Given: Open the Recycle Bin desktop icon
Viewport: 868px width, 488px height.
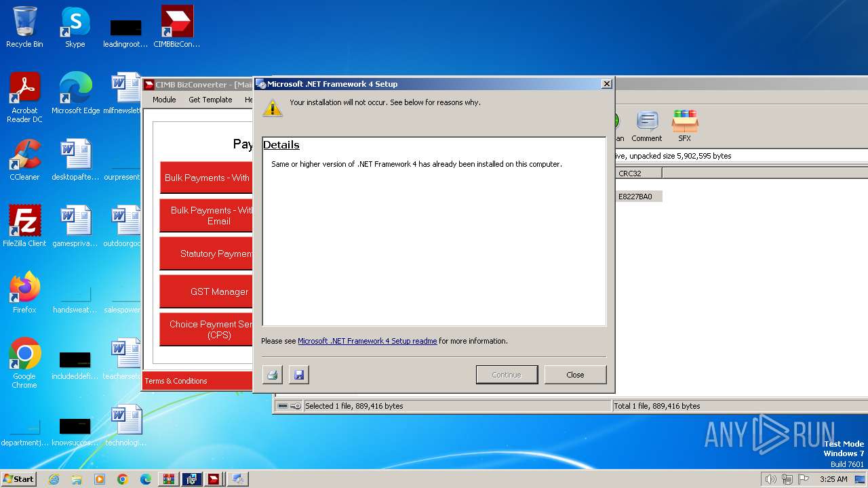Looking at the screenshot, I should [x=24, y=27].
